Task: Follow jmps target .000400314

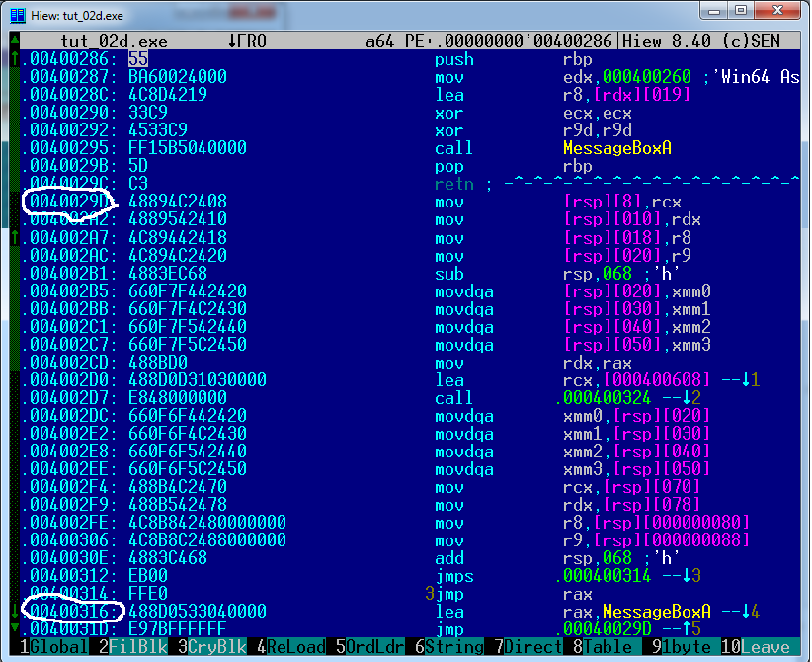Action: [x=610, y=575]
